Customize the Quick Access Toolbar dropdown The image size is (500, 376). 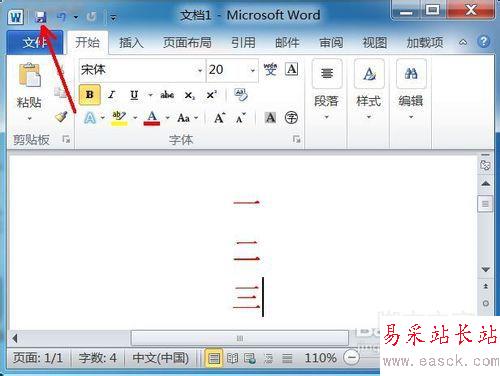pyautogui.click(x=113, y=17)
